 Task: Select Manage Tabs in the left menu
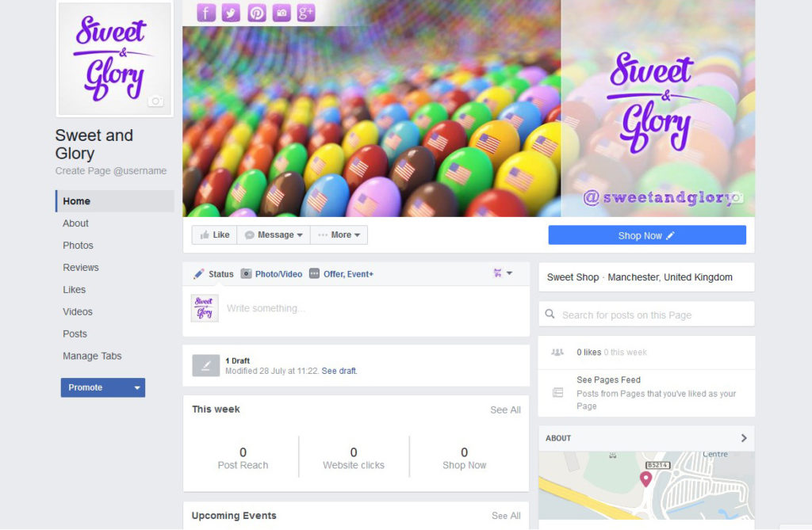pos(92,356)
